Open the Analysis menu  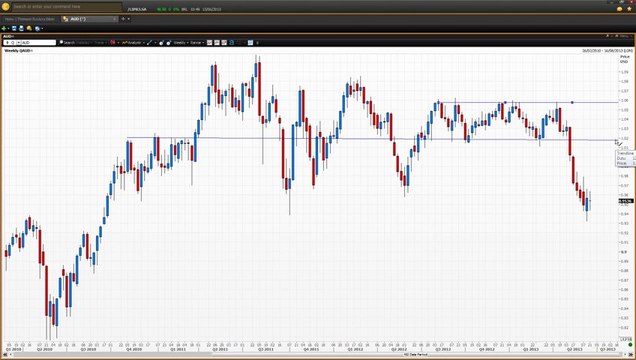pos(133,43)
